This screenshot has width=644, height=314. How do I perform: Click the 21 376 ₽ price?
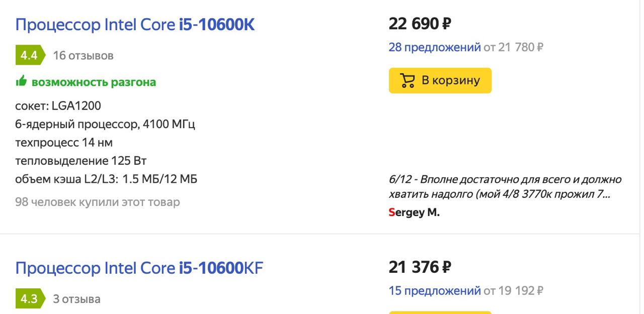pyautogui.click(x=420, y=267)
